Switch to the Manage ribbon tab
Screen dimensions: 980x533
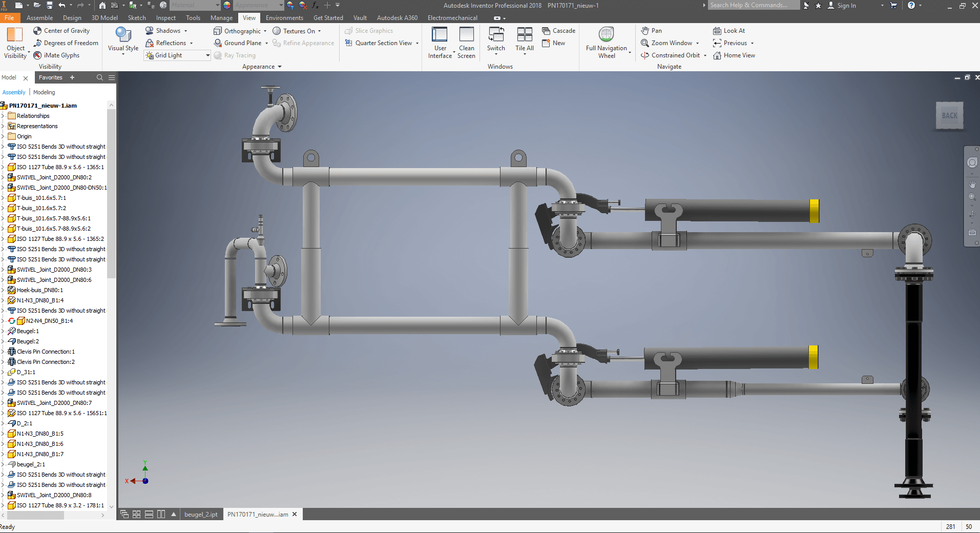(221, 18)
